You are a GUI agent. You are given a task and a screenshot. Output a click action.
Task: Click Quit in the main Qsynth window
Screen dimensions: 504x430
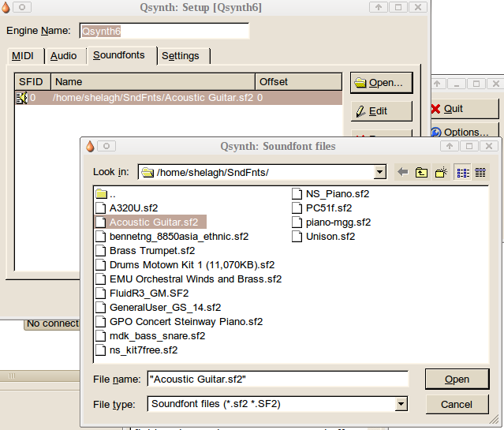coord(465,109)
